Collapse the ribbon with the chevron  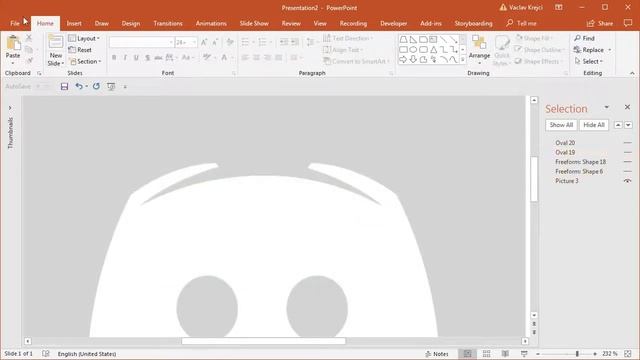point(632,73)
